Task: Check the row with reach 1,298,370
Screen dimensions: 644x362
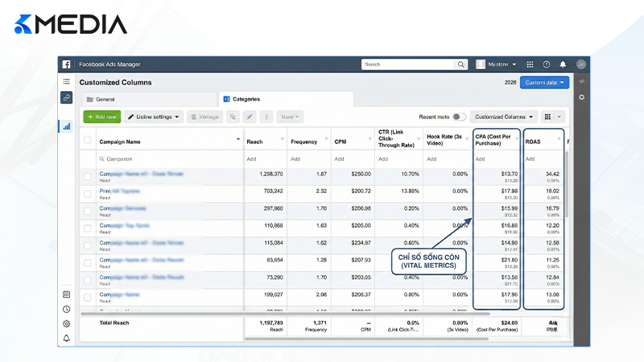Action: tap(88, 176)
